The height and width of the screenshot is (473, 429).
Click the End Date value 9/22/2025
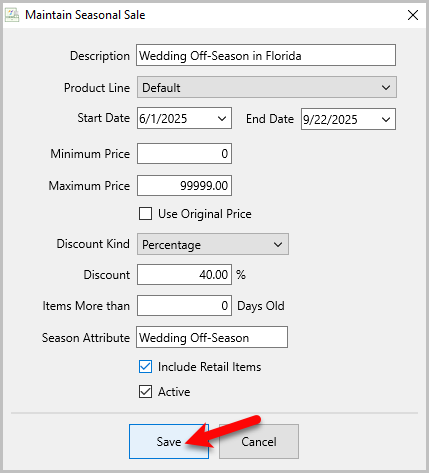pyautogui.click(x=330, y=120)
